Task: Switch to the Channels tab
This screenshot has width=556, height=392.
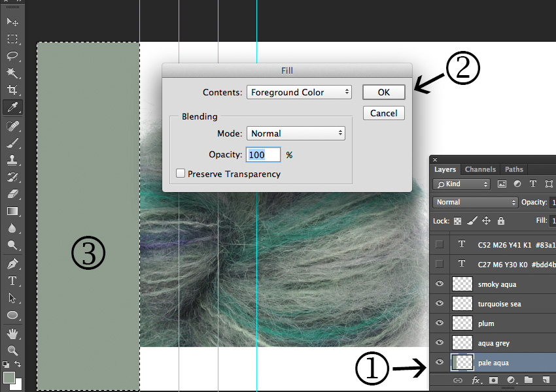Action: pyautogui.click(x=480, y=169)
